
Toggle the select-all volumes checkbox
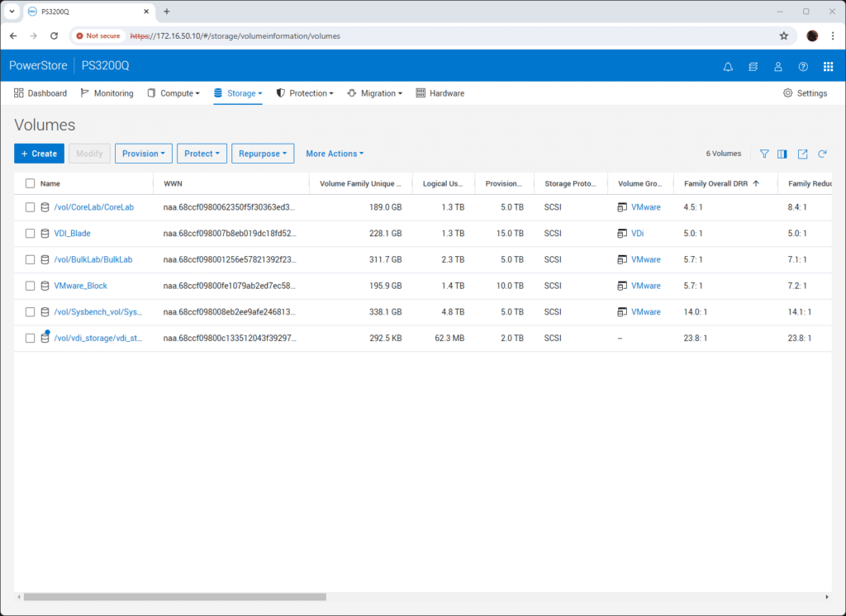(x=31, y=183)
